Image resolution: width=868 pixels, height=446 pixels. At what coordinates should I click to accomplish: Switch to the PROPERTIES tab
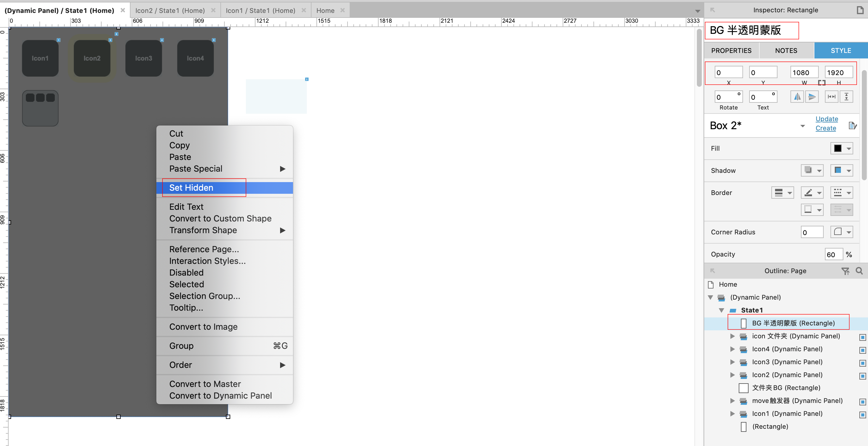731,50
